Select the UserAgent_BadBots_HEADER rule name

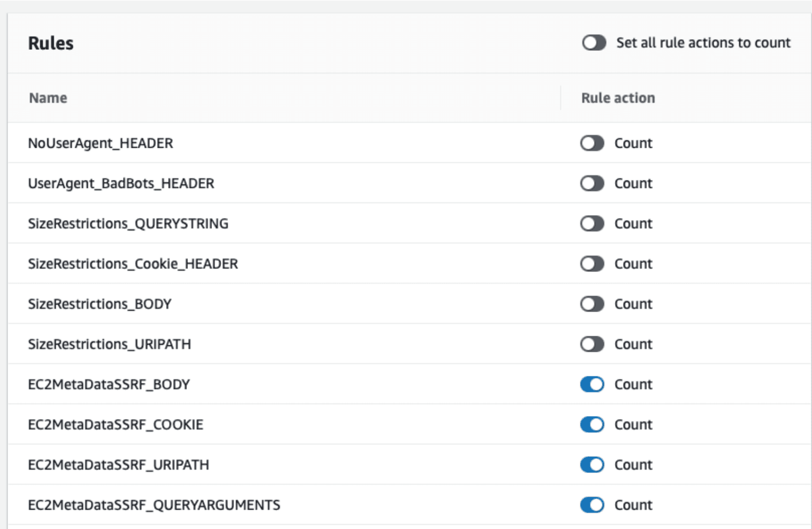(x=121, y=184)
